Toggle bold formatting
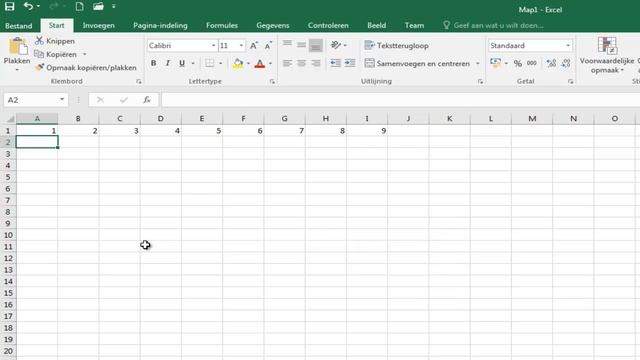 [x=153, y=63]
